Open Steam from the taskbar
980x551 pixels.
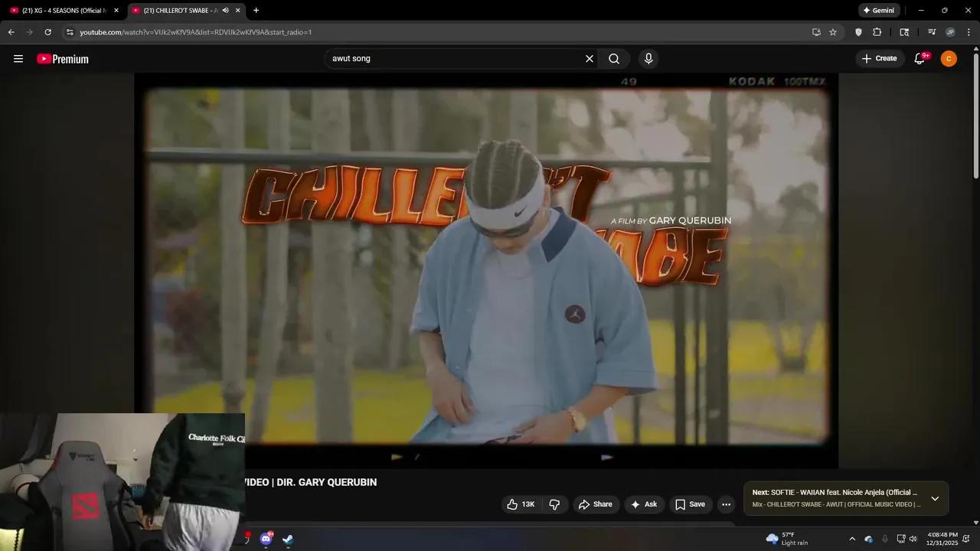(288, 540)
